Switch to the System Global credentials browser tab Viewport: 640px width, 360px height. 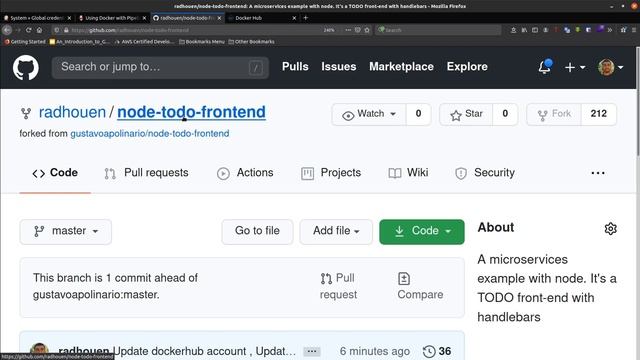pyautogui.click(x=37, y=18)
